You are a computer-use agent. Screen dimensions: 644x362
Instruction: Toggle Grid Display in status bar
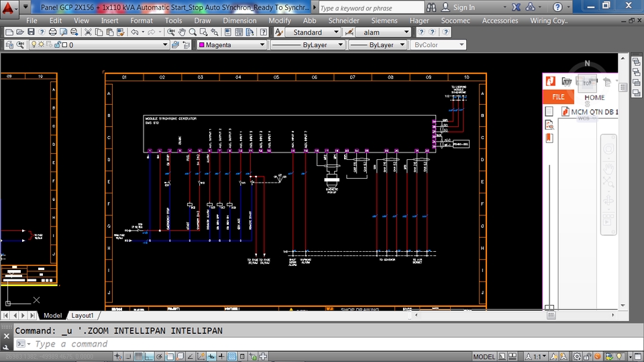click(x=138, y=356)
